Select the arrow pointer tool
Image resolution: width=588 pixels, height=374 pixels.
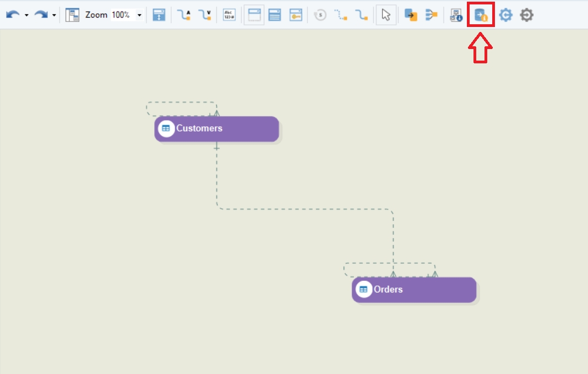[x=386, y=15]
